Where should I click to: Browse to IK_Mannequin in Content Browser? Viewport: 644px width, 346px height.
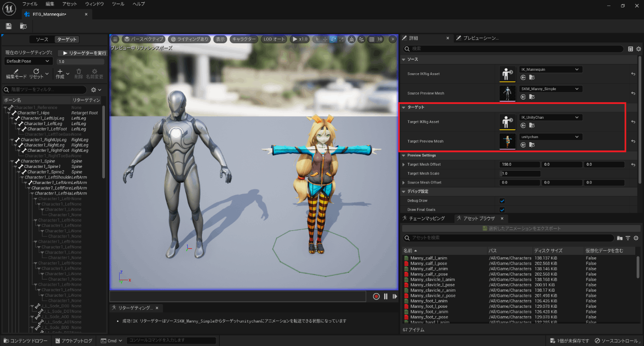point(531,77)
